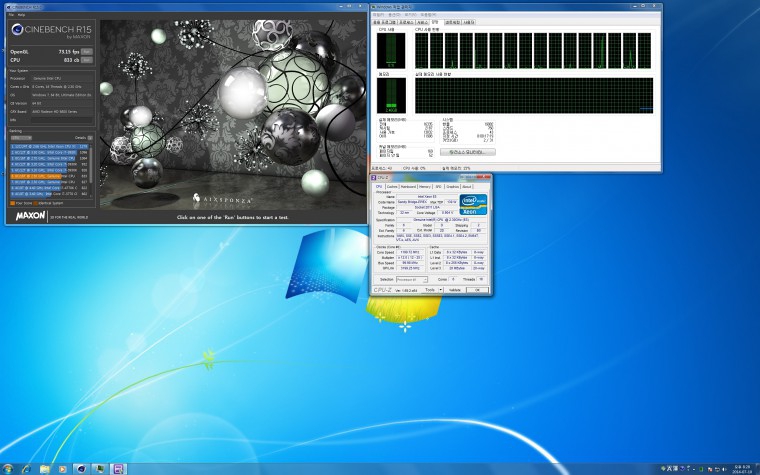Click the Tools button in CPU-Z
Screen dimensions: 760x475
click(x=429, y=290)
